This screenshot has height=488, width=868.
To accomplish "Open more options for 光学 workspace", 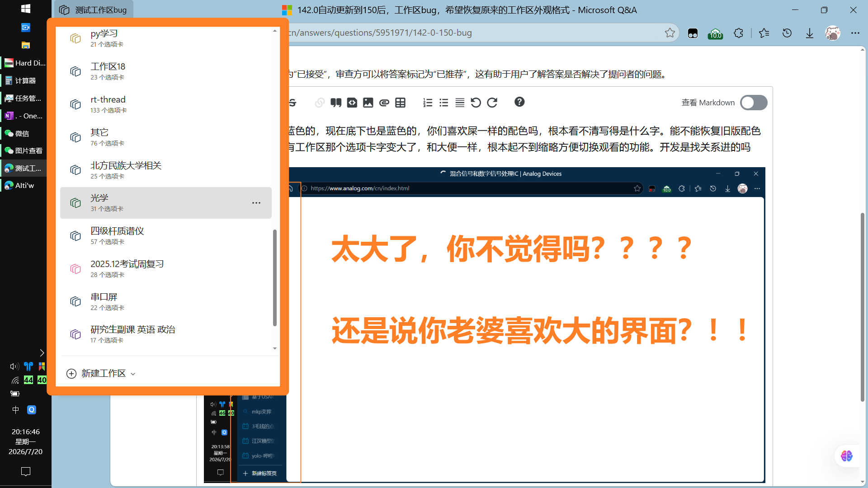I will [x=256, y=203].
